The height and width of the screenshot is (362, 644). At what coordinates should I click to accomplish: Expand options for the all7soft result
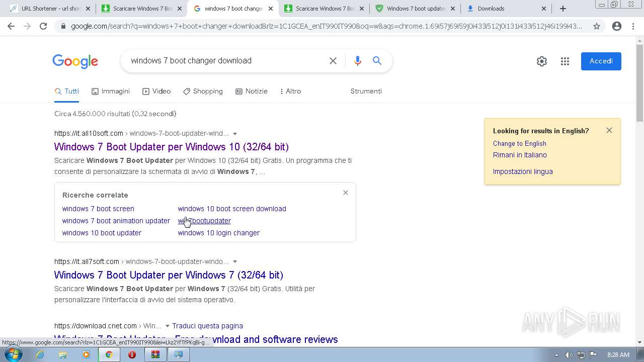235,262
